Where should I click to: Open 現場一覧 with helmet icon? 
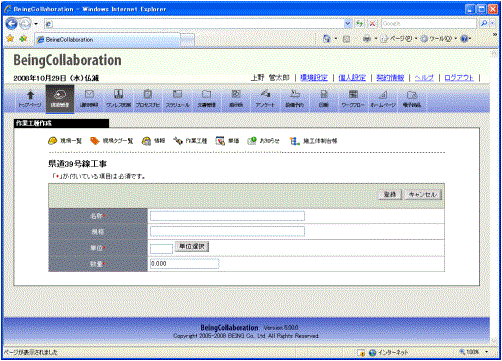65,141
